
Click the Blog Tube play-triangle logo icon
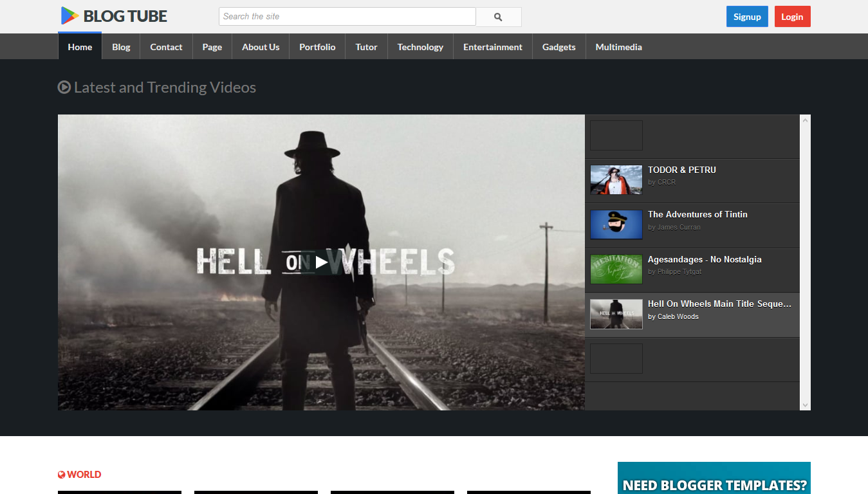69,16
